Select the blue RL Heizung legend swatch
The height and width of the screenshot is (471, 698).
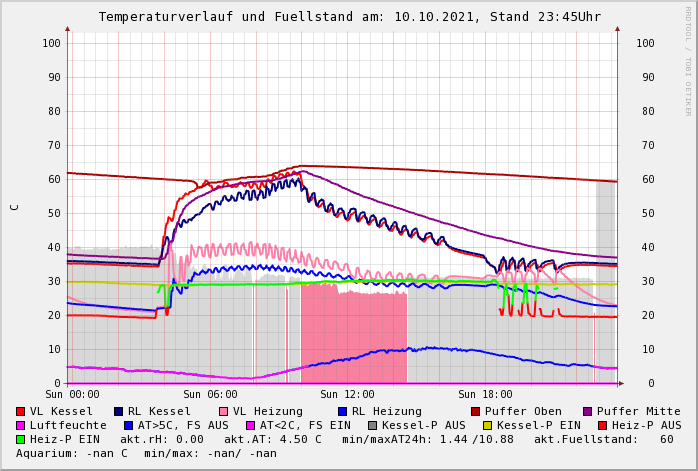[342, 411]
